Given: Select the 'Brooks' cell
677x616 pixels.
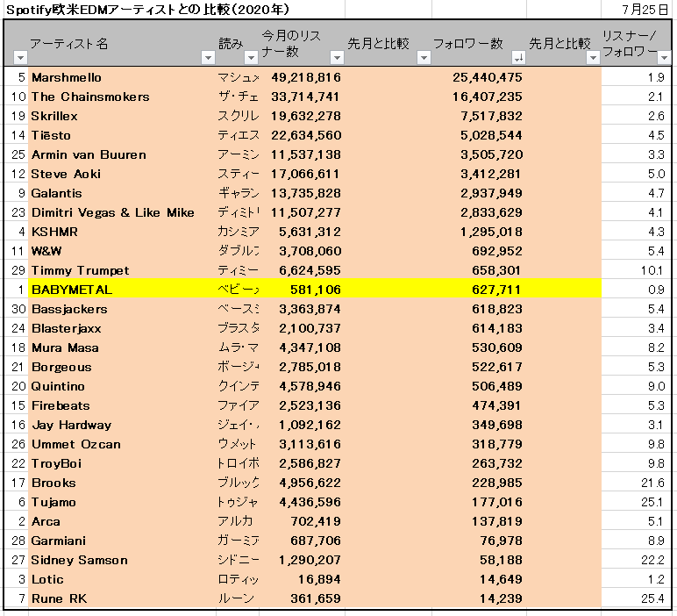Looking at the screenshot, I should tap(122, 483).
